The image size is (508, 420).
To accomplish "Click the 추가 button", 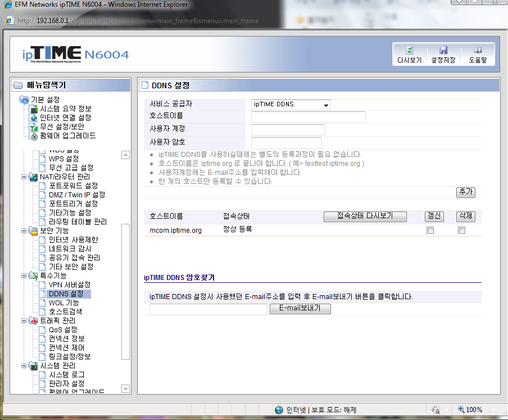I will coord(466,192).
